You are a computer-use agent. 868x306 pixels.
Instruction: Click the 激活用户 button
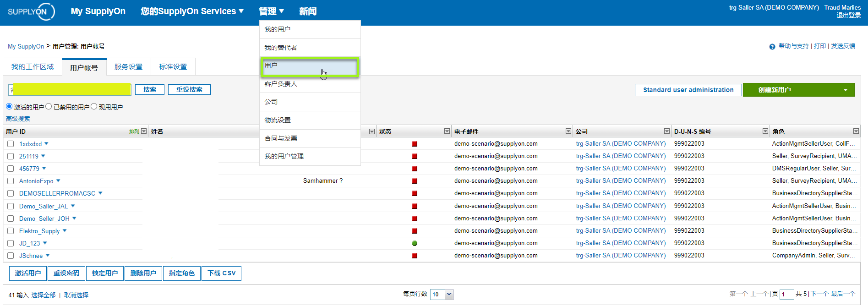pos(28,273)
